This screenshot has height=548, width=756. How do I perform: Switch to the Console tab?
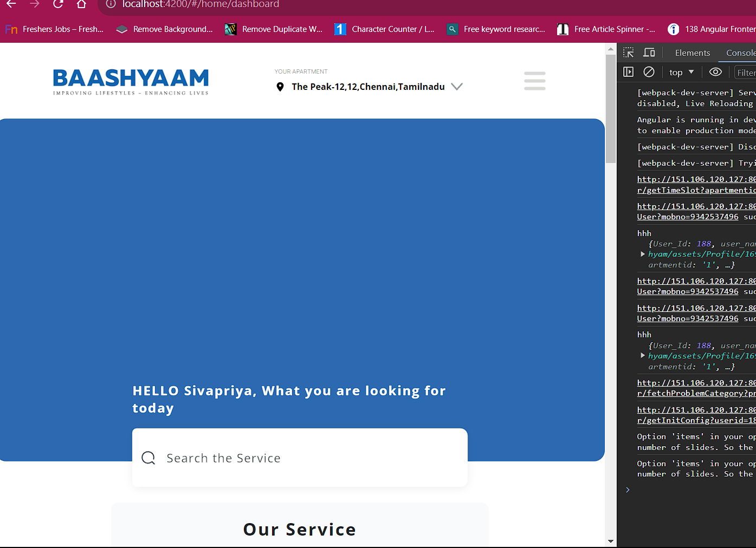(740, 53)
